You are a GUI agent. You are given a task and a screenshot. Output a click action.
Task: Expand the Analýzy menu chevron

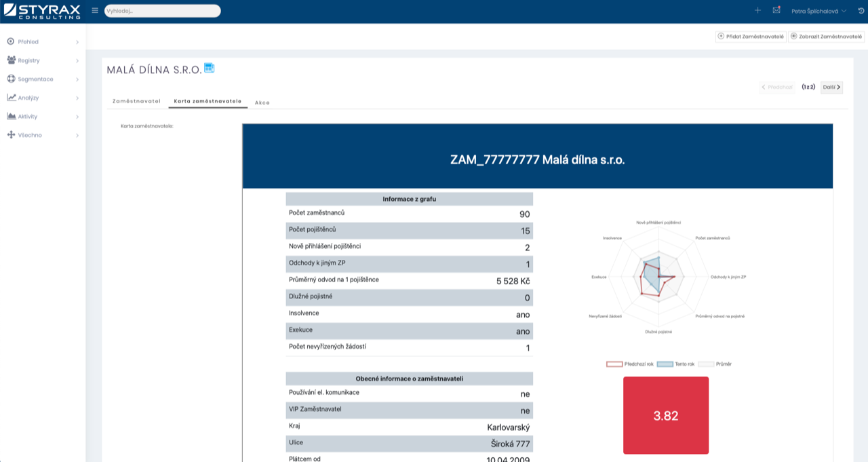tap(77, 98)
